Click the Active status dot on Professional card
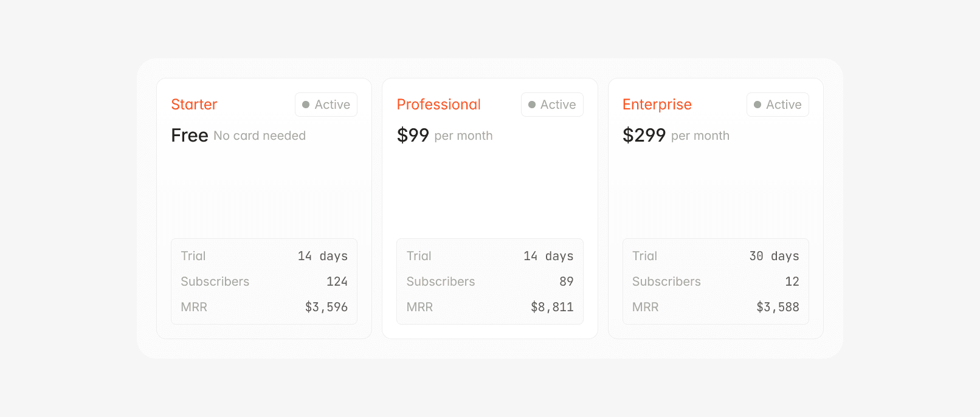The image size is (980, 417). pos(533,104)
